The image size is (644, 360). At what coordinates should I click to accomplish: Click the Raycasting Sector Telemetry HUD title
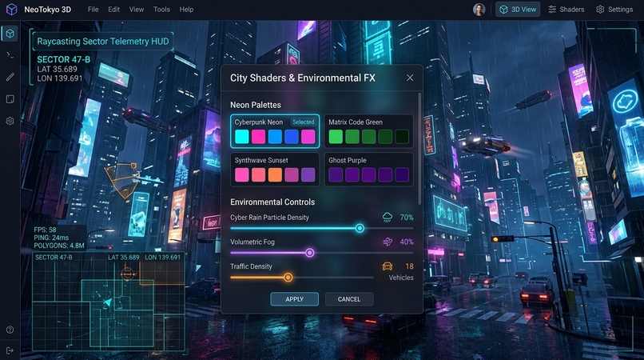pyautogui.click(x=103, y=41)
